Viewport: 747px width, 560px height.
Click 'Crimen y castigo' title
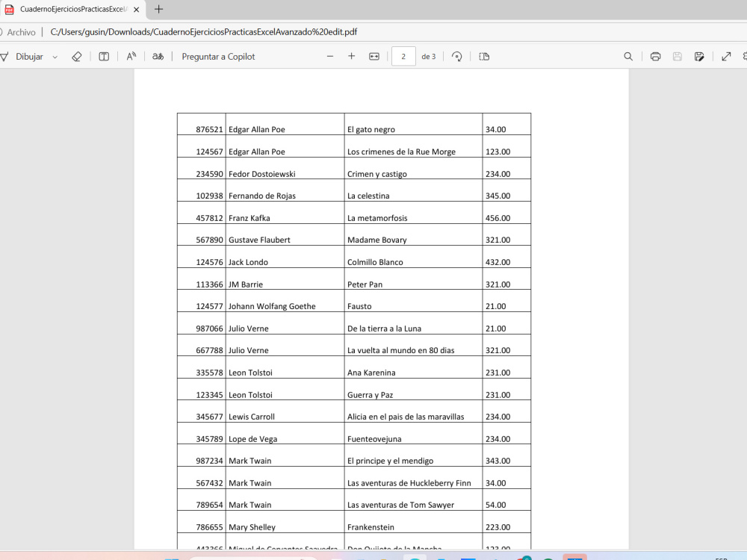[x=376, y=174]
